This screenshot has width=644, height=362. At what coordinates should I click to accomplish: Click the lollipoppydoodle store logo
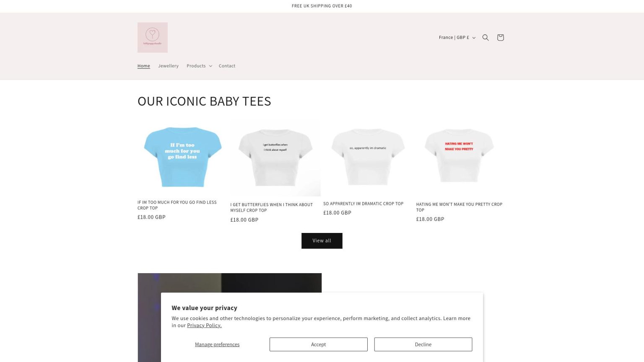153,38
